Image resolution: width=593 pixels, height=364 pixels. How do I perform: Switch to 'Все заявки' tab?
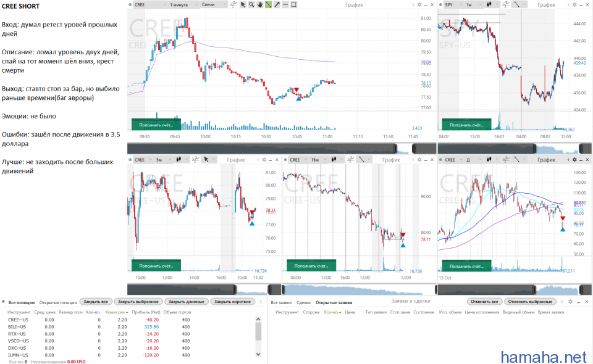pyautogui.click(x=282, y=302)
